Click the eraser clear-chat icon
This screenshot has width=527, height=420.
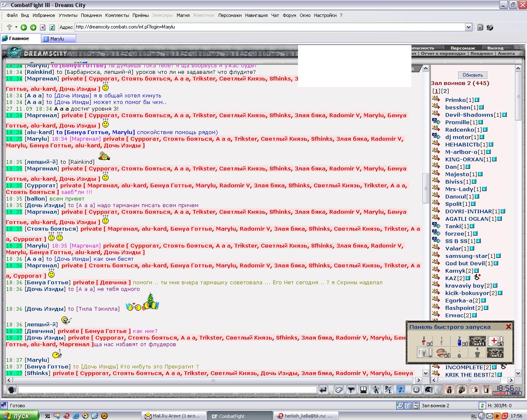[x=338, y=389]
